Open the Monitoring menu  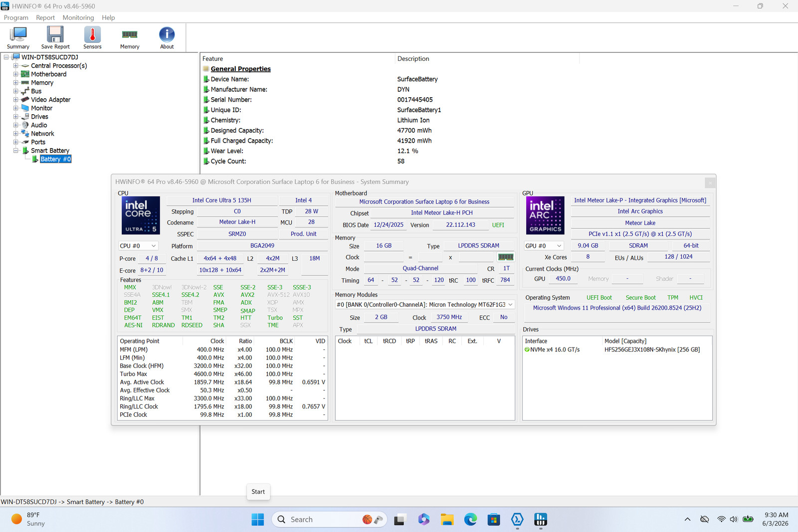click(78, 17)
